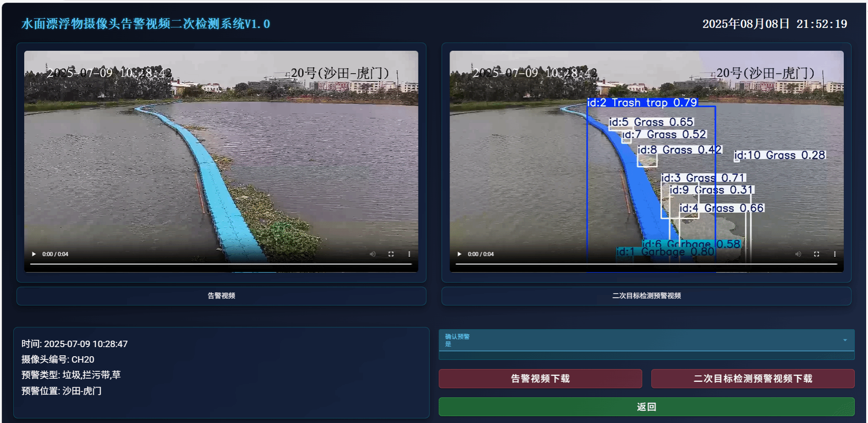The width and height of the screenshot is (868, 423).
Task: Open the options kebab menu on right video
Action: [x=836, y=254]
